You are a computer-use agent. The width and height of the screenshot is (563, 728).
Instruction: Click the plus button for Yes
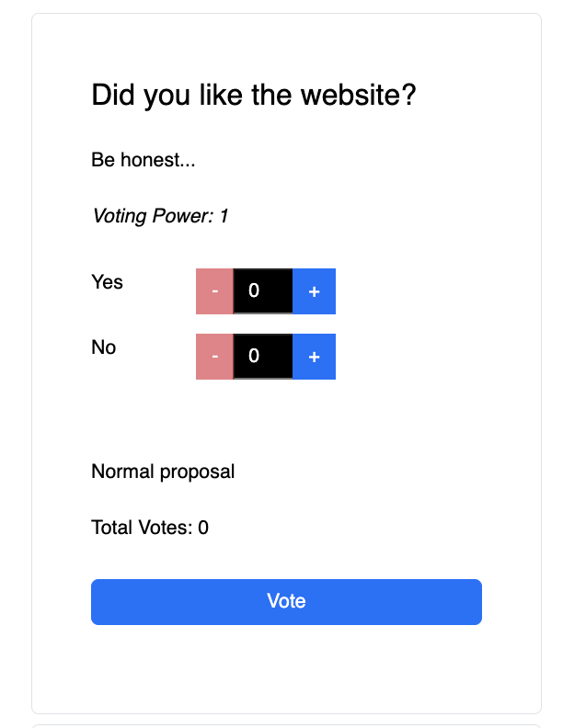pos(314,291)
